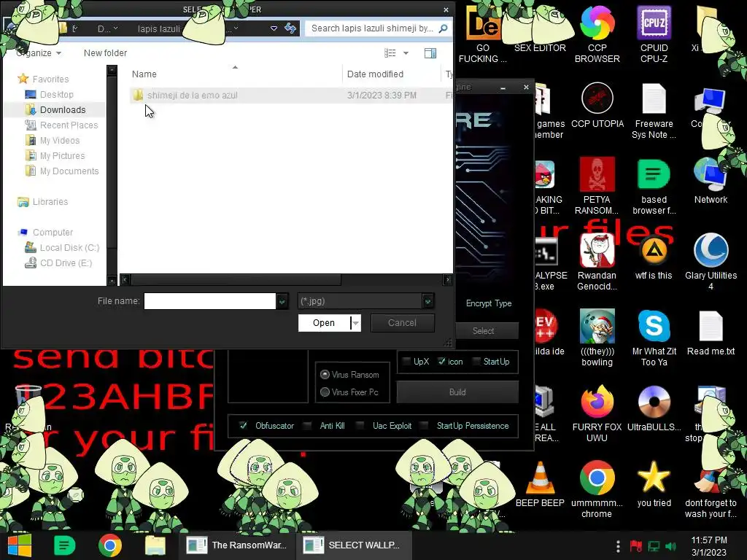Open 'ummmmm... chrome' desktop icon

[597, 489]
